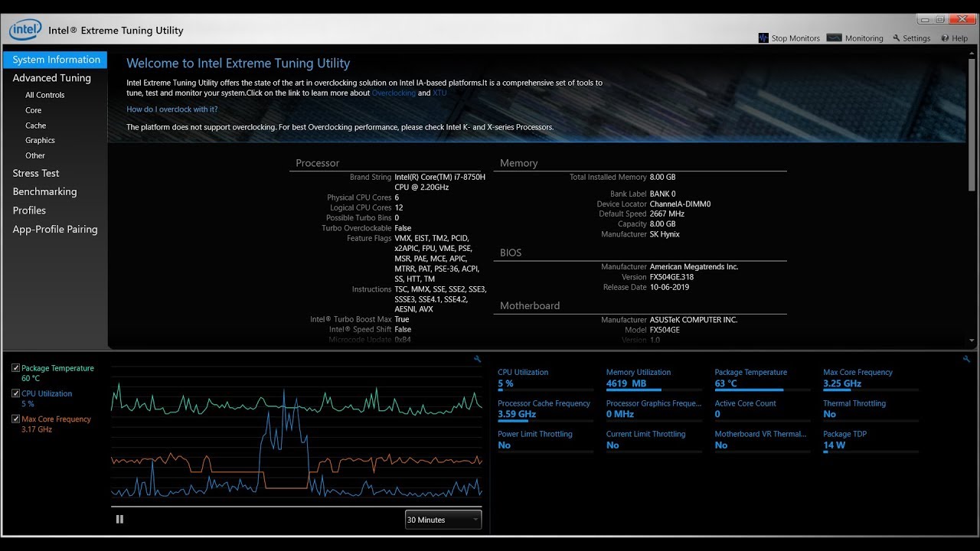Screen dimensions: 980x551
Task: Click the Intel logo icon
Action: click(25, 30)
